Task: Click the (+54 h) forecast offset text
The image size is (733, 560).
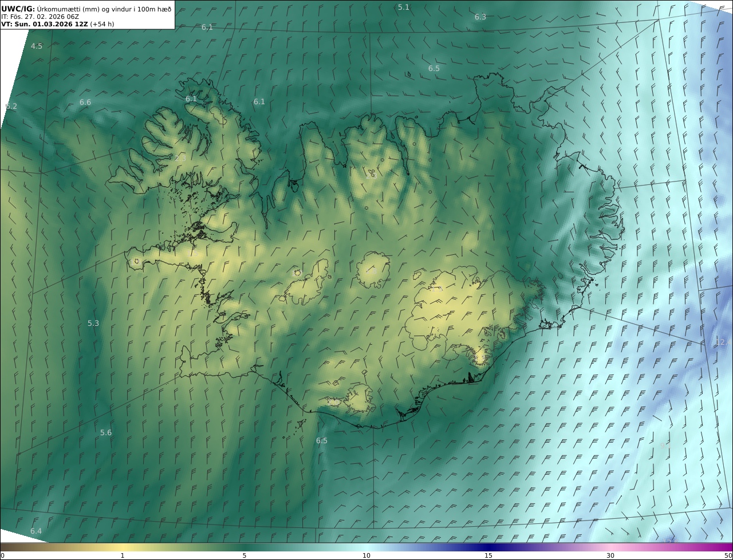Action: click(102, 24)
